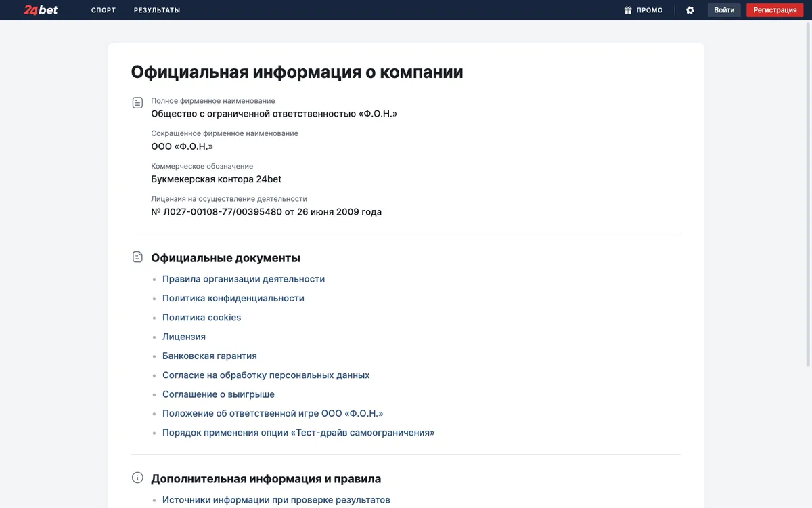Open Источники информации при проверке результатов
The height and width of the screenshot is (508, 812).
pos(276,500)
